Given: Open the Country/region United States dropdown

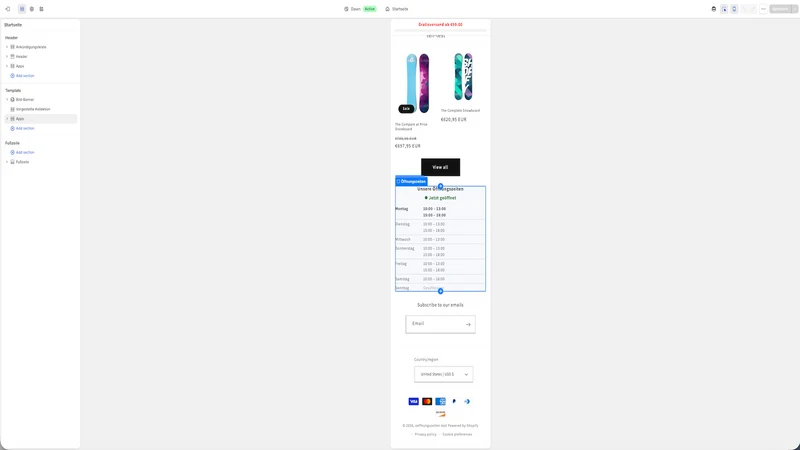Looking at the screenshot, I should tap(443, 374).
